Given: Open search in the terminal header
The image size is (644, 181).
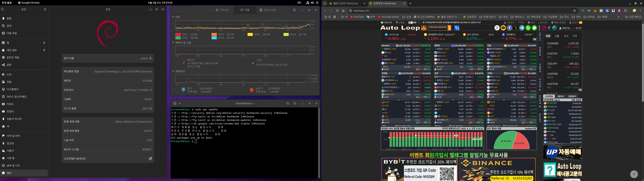Looking at the screenshot, I should click(288, 103).
